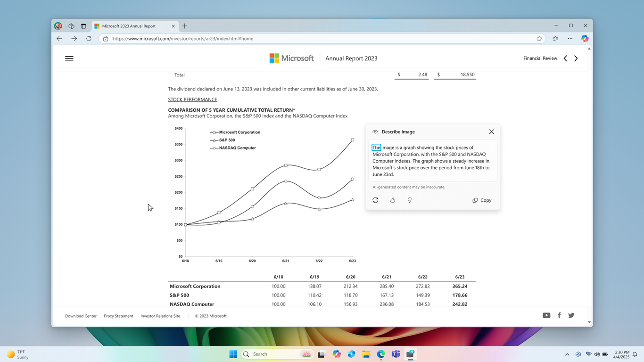
Task: Open the navigation hamburger menu
Action: 69,58
